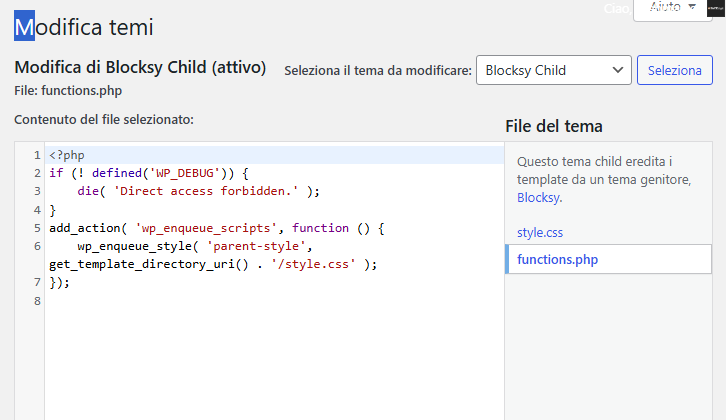Place cursor on the empty line 8

click(200, 301)
